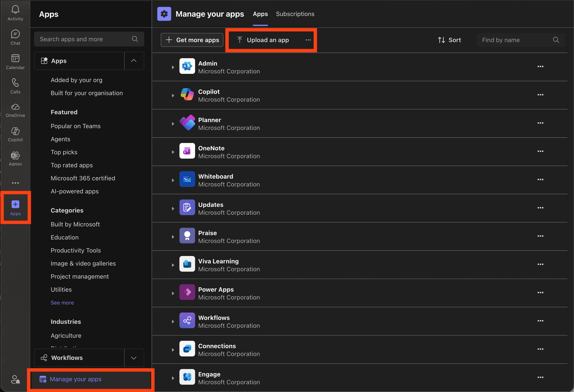Open the Education category
Viewport: 574px width, 392px height.
[65, 238]
